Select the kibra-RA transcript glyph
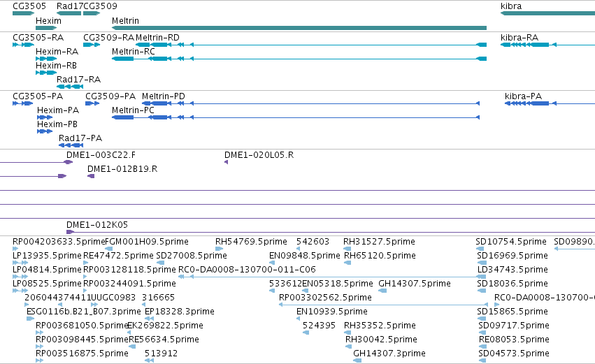 coord(547,45)
